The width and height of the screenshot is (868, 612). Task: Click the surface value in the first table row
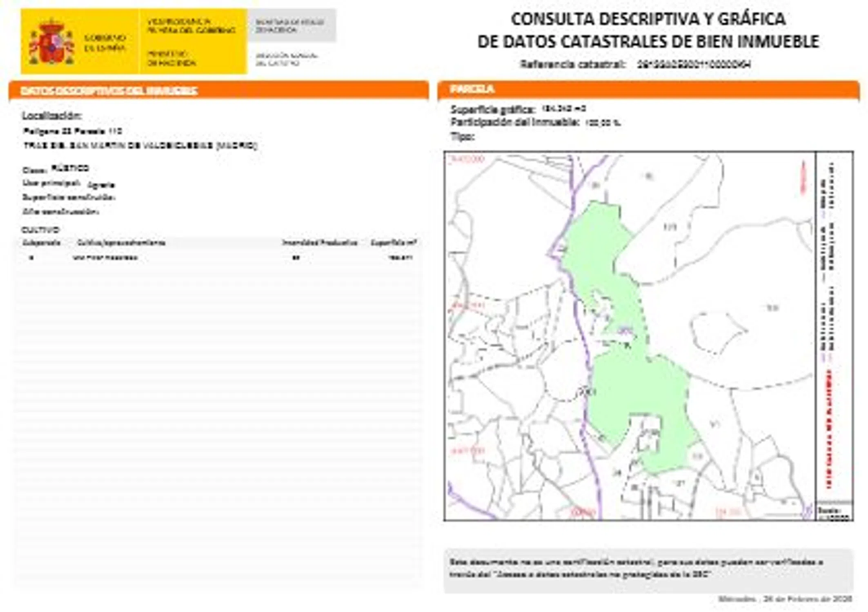point(401,258)
